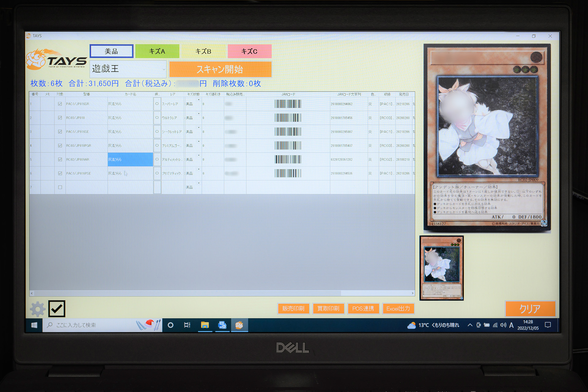This screenshot has height=392, width=588.
Task: Open Task View on the taskbar
Action: 187,325
